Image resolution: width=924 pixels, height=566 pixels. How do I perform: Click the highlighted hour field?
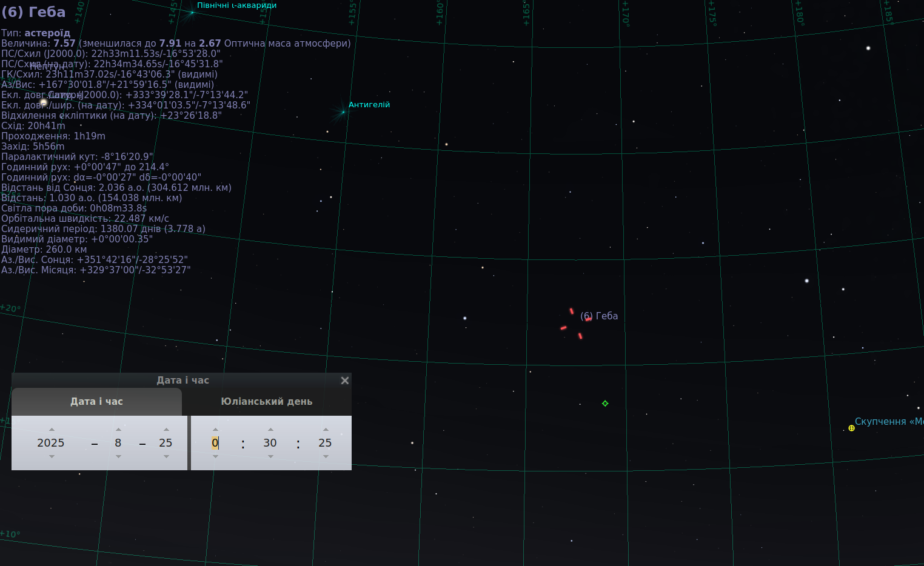pyautogui.click(x=215, y=443)
